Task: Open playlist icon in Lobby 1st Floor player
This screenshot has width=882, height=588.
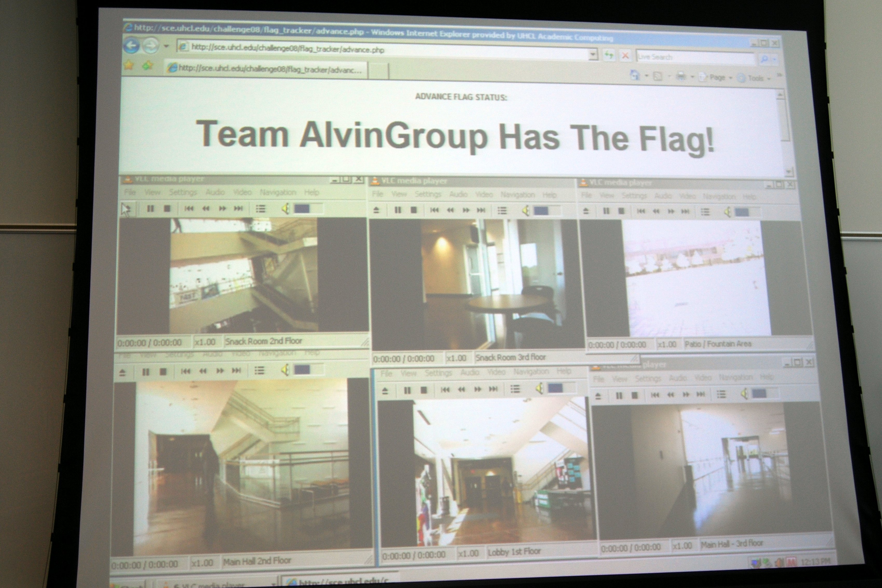Action: pos(515,389)
